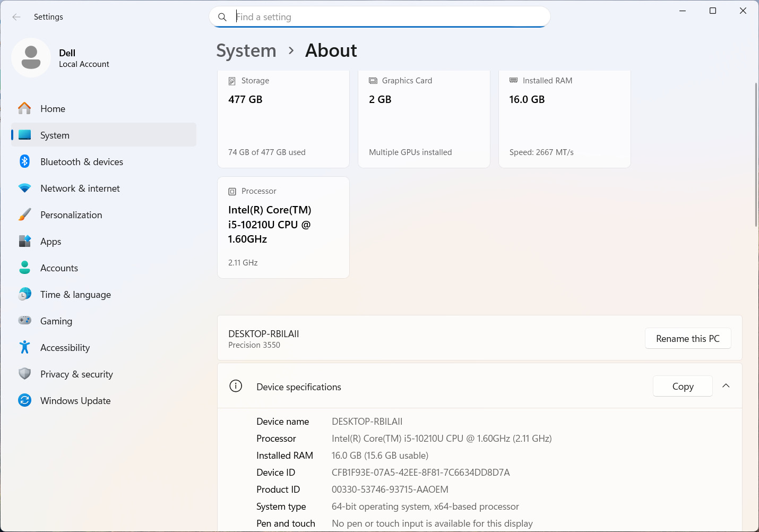The image size is (759, 532).
Task: Navigate to System breadcrumb link
Action: (246, 51)
